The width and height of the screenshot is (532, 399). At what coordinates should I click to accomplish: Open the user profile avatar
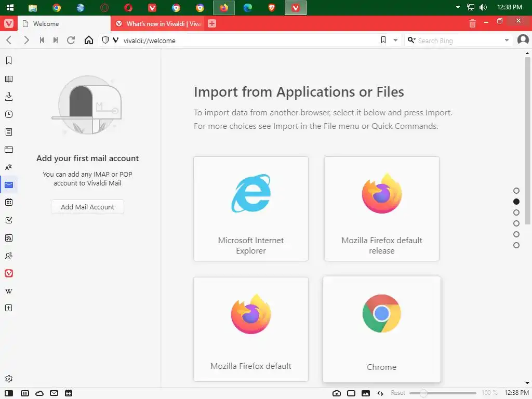(x=523, y=39)
